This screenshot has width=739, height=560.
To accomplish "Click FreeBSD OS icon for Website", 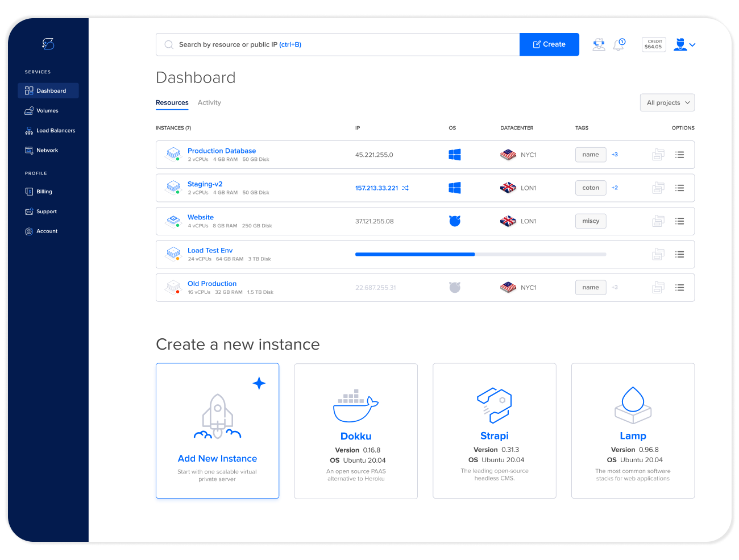I will click(x=455, y=221).
